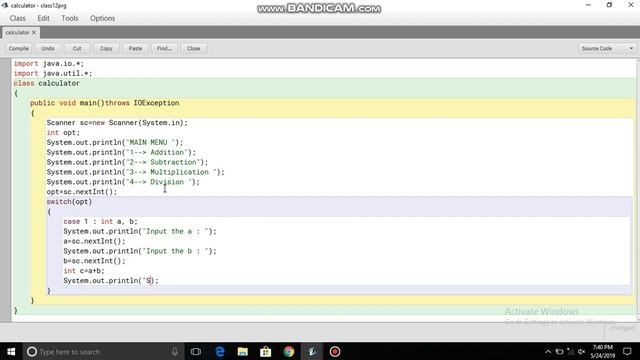The image size is (640, 360).
Task: Open the Options menu
Action: click(x=102, y=18)
